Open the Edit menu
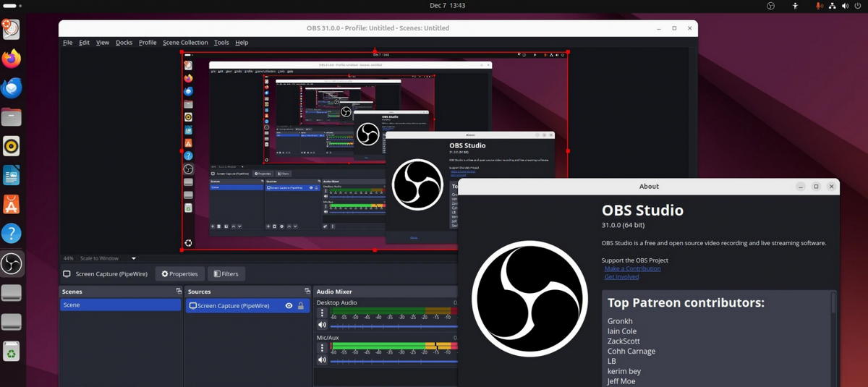Image resolution: width=868 pixels, height=387 pixels. pyautogui.click(x=84, y=43)
